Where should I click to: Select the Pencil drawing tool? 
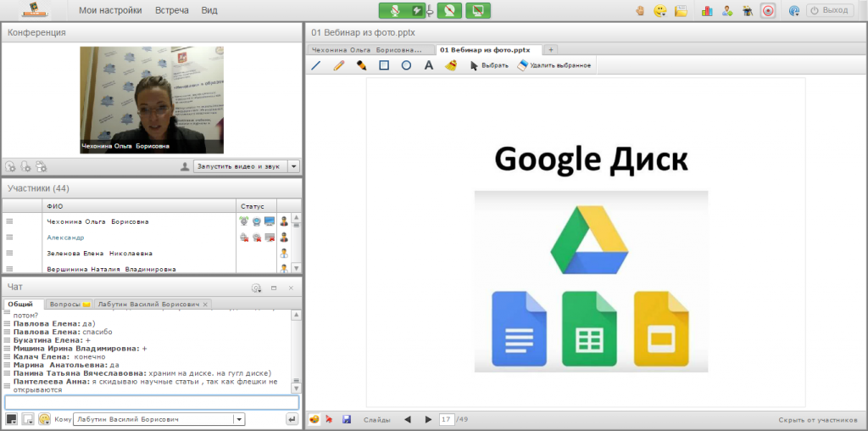click(339, 65)
